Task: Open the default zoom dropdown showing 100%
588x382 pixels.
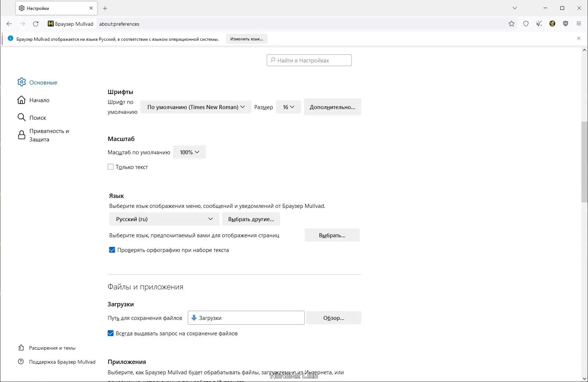Action: pos(189,152)
